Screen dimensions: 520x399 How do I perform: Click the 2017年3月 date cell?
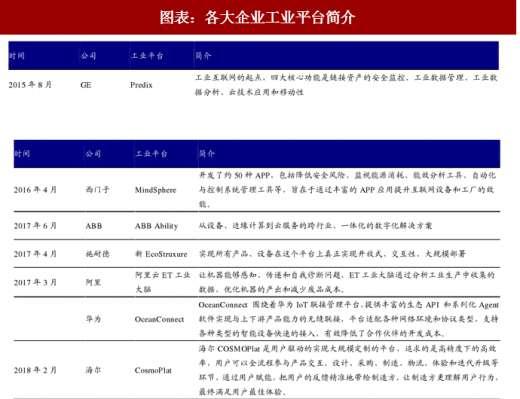[35, 282]
